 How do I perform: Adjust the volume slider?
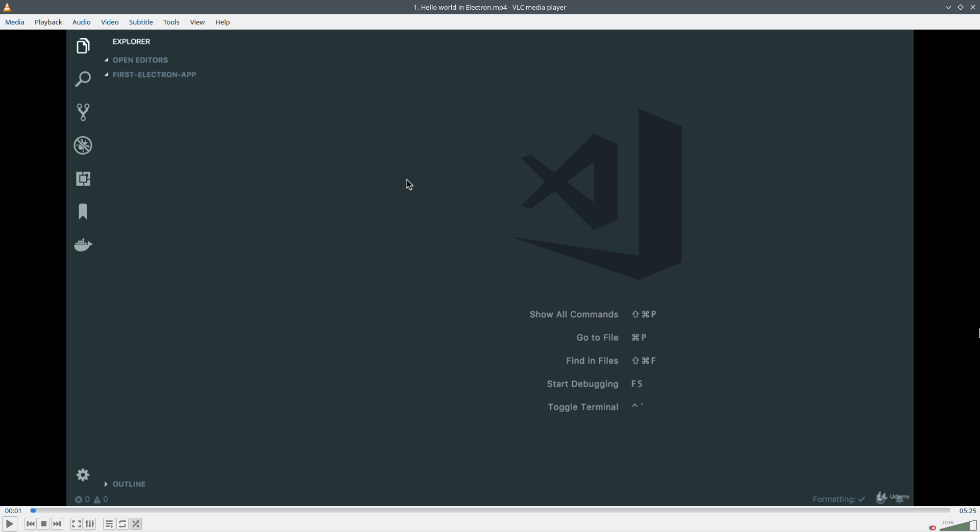coord(958,525)
